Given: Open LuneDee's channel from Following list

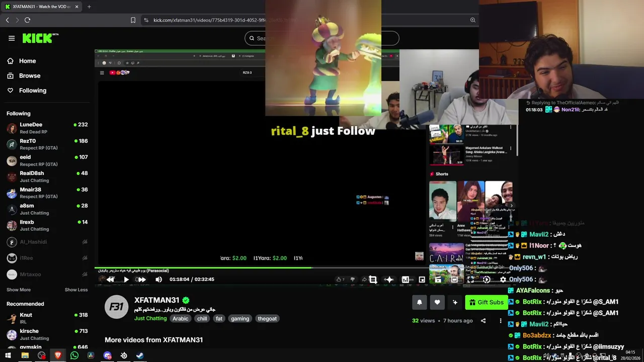Looking at the screenshot, I should tap(47, 128).
